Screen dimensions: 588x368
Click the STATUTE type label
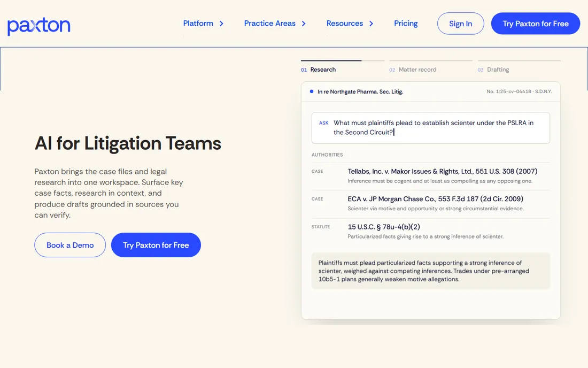(321, 227)
